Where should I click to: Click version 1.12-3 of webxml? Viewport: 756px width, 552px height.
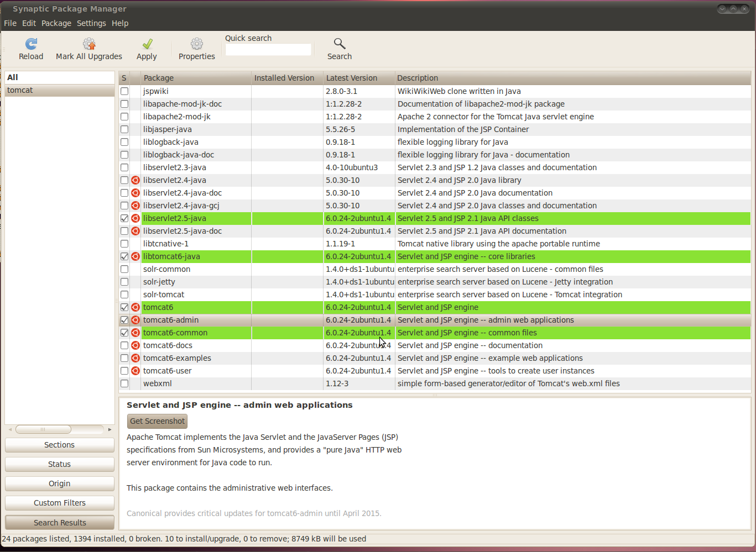click(x=337, y=383)
